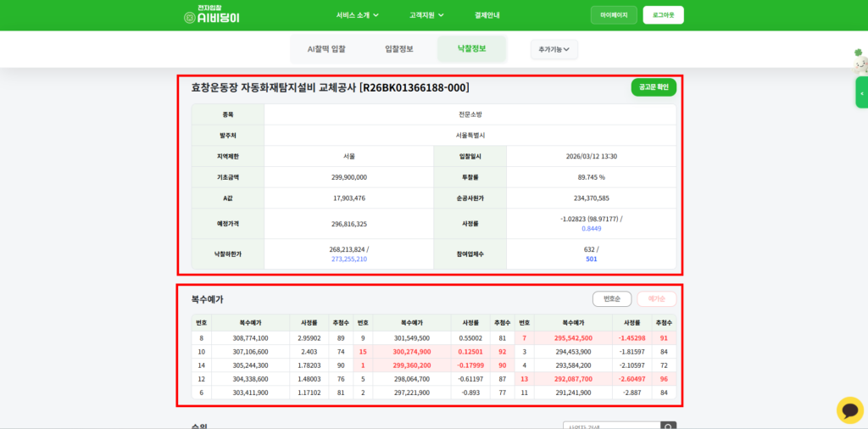Click the 로그아웃 button
The width and height of the screenshot is (868, 429).
tap(663, 15)
